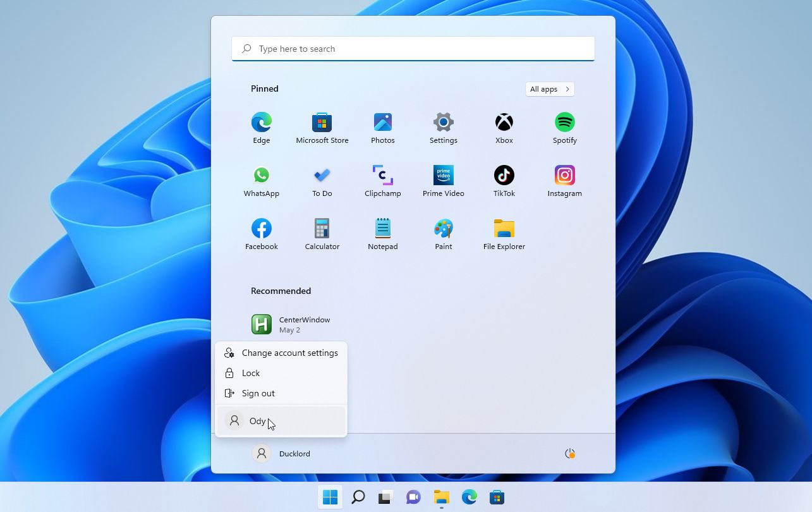The width and height of the screenshot is (812, 512).
Task: Open the Chat icon on taskbar
Action: click(413, 497)
